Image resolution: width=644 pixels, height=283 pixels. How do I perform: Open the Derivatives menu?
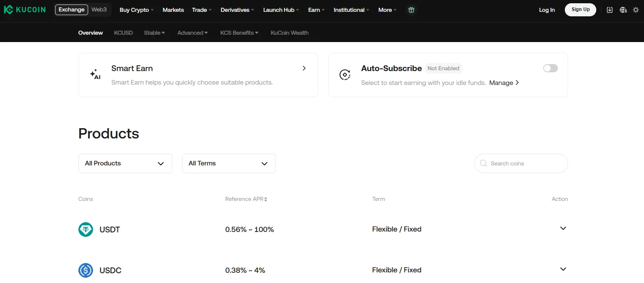[237, 10]
